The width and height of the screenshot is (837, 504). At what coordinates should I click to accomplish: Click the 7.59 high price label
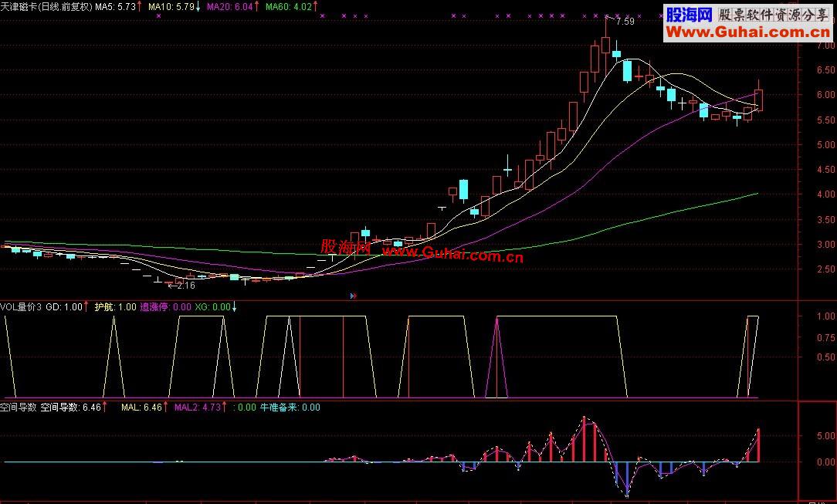625,22
